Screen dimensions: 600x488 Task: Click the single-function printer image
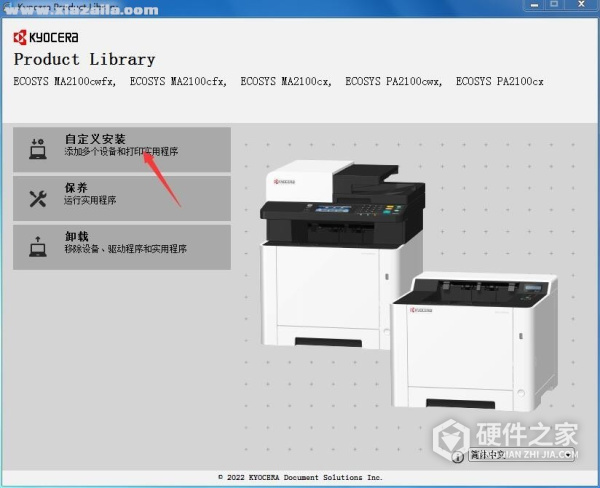tap(474, 341)
